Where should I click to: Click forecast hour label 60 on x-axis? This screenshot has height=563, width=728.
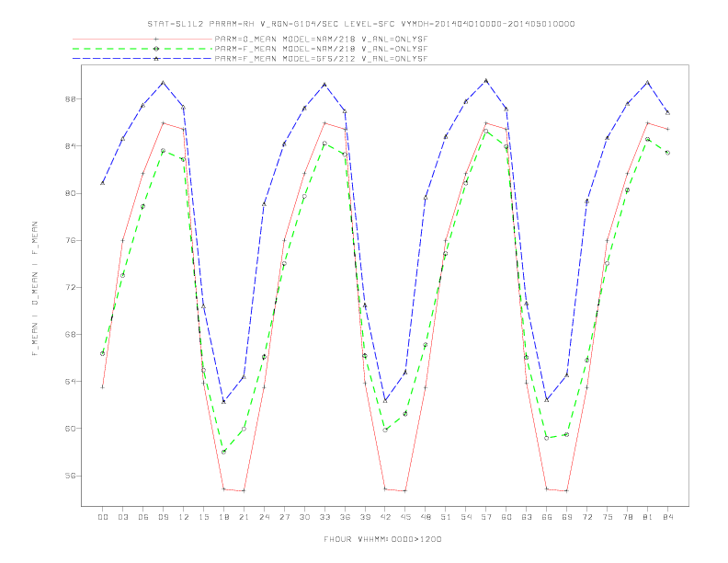point(506,517)
